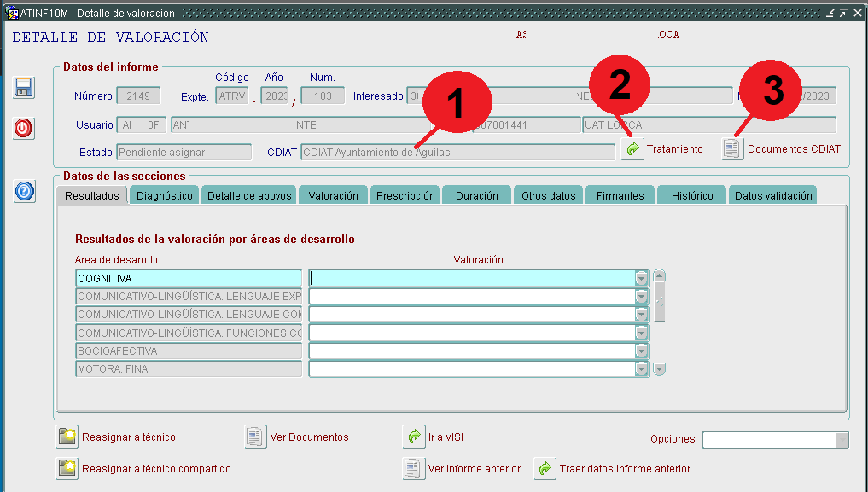
Task: Open the blue help question icon
Action: click(x=24, y=191)
